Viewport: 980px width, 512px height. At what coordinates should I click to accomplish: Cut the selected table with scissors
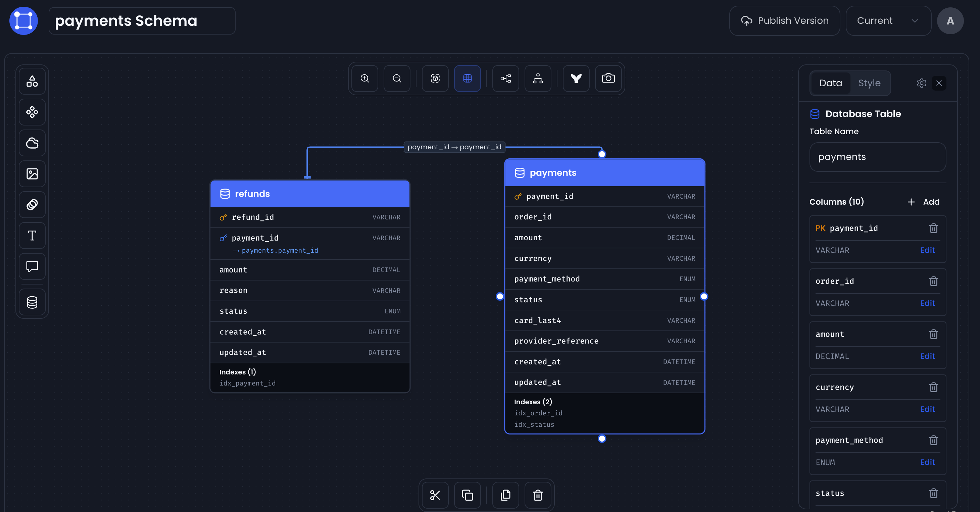pyautogui.click(x=435, y=495)
